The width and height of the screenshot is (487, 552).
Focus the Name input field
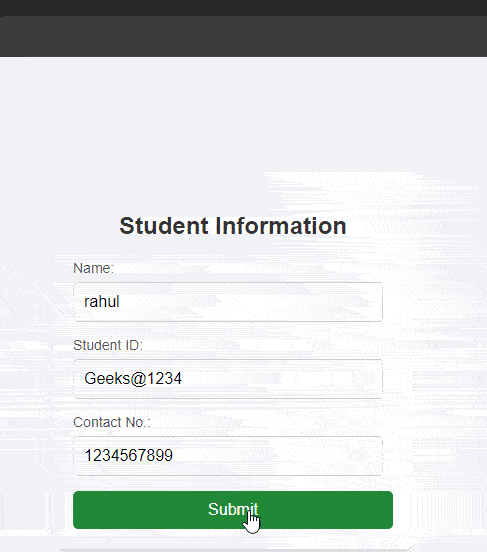point(228,302)
